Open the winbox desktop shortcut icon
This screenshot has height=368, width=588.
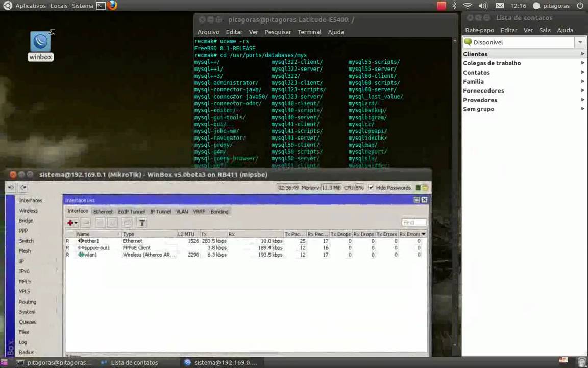point(40,42)
